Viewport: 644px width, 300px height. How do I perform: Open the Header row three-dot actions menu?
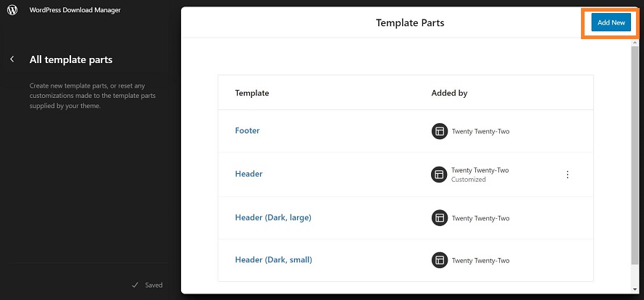point(567,175)
